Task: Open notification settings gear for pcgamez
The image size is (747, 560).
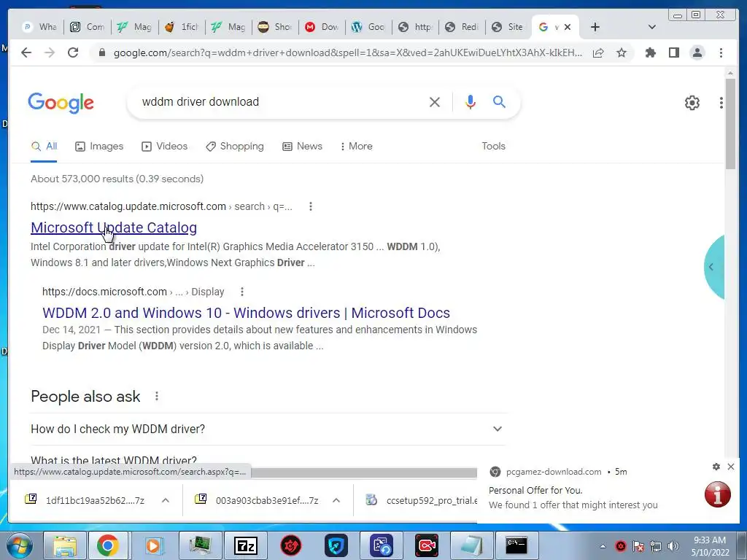Action: [x=716, y=467]
